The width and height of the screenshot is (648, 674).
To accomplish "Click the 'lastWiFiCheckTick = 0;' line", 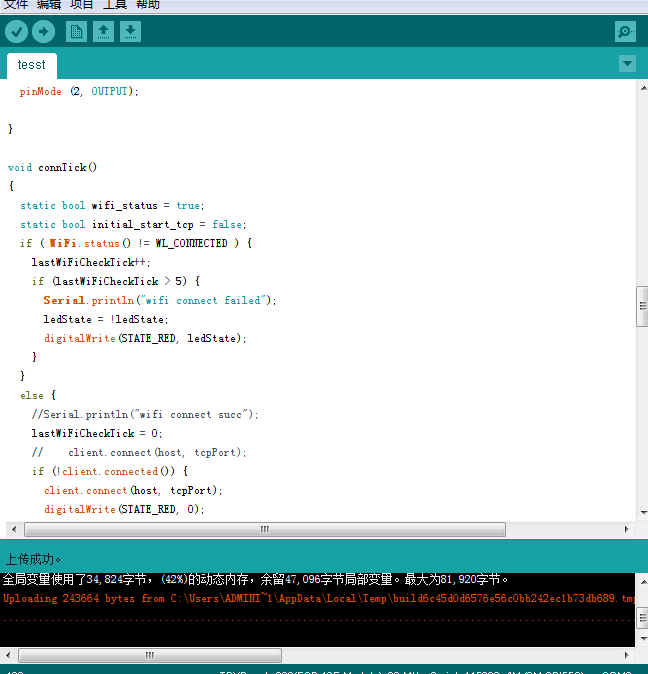I will click(x=97, y=433).
